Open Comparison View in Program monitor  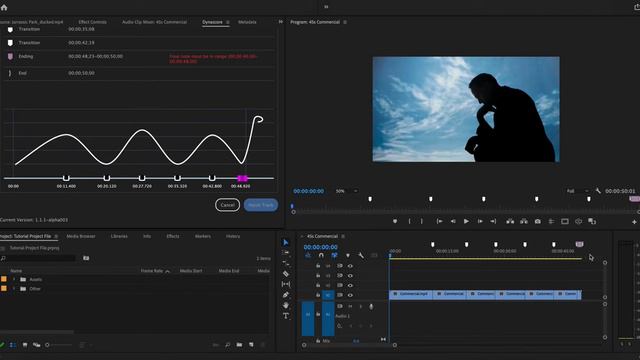(592, 221)
